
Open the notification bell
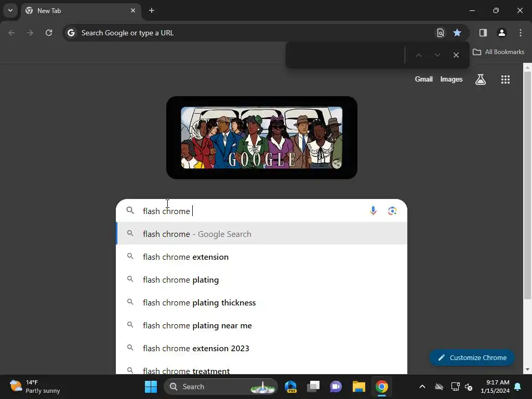click(x=518, y=387)
